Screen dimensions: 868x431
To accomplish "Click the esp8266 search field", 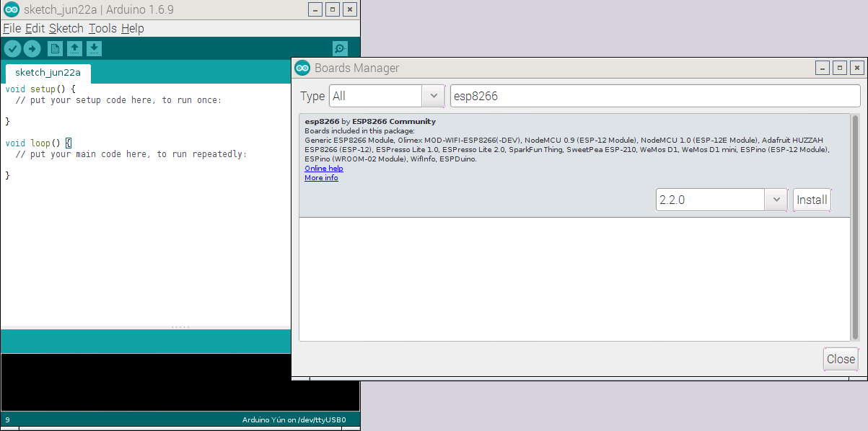I will click(654, 96).
